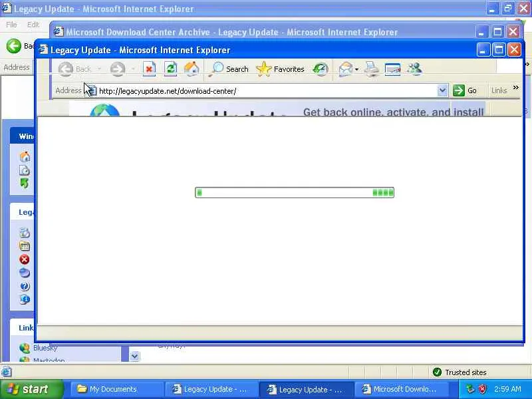Refresh the page with the green arrows icon
Image resolution: width=532 pixels, height=399 pixels.
click(x=170, y=69)
